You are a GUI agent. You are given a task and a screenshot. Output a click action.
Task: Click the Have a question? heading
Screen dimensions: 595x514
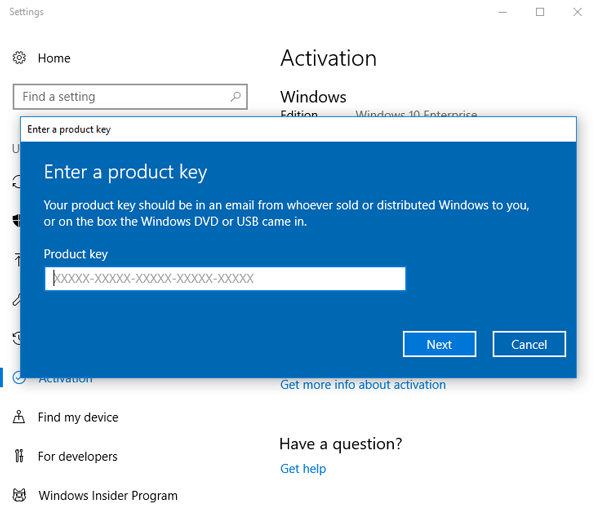pyautogui.click(x=340, y=444)
